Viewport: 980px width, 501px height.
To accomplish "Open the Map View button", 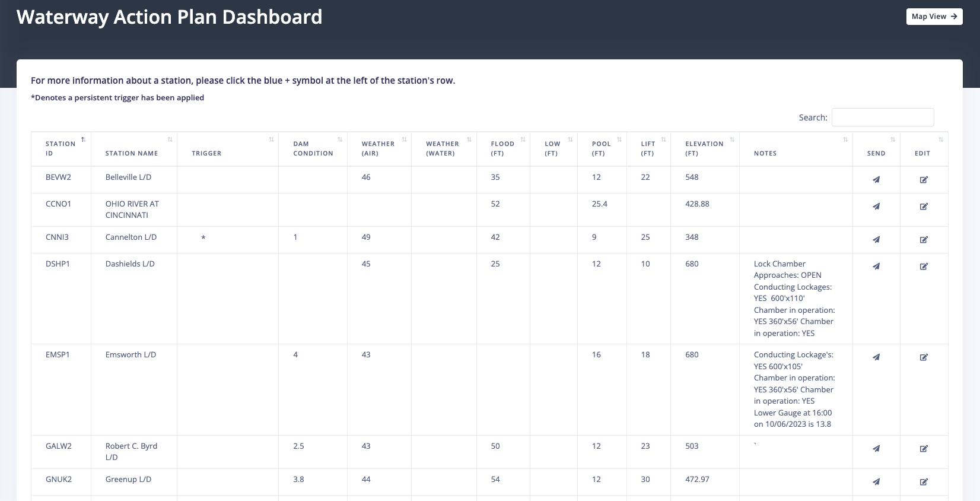I will coord(934,17).
